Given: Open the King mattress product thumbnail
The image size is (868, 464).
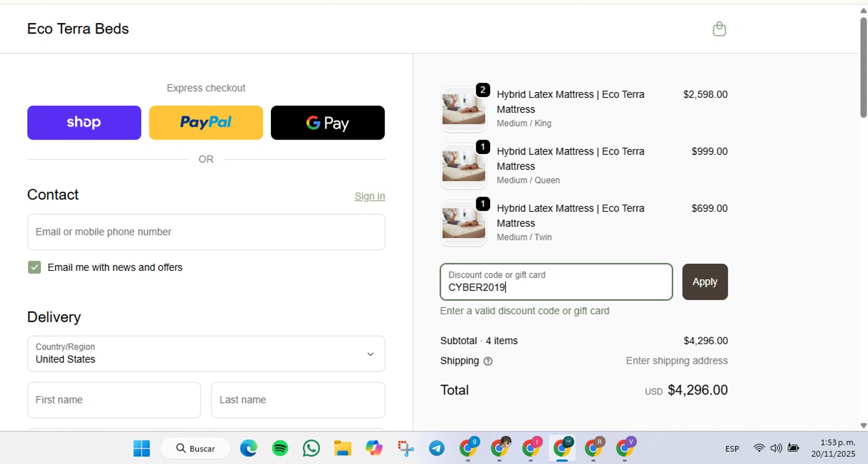Looking at the screenshot, I should [x=464, y=109].
